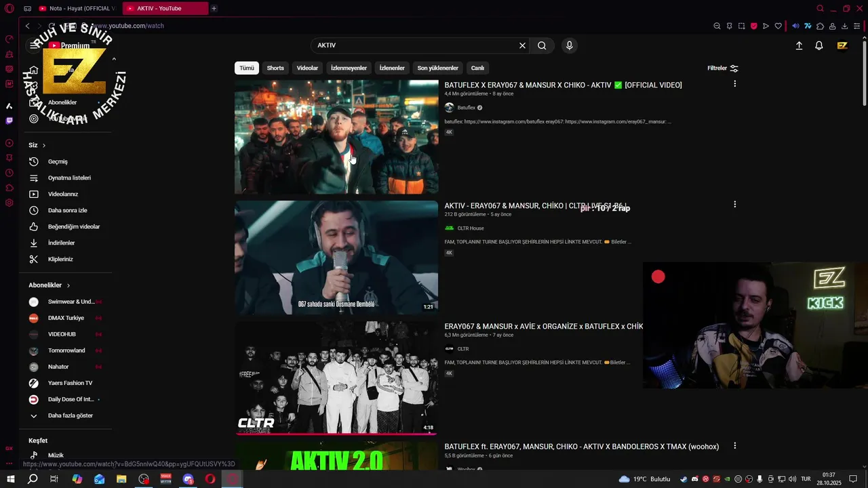Select the Canlı filter chip
868x488 pixels.
(x=477, y=68)
